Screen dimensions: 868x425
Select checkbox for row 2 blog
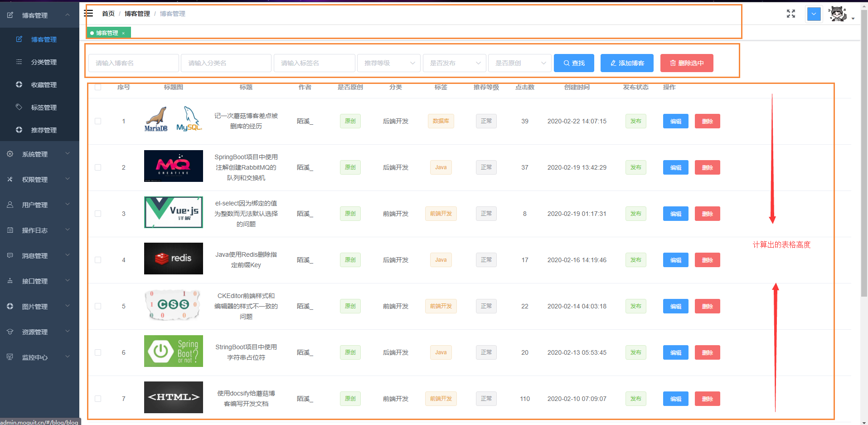[98, 167]
